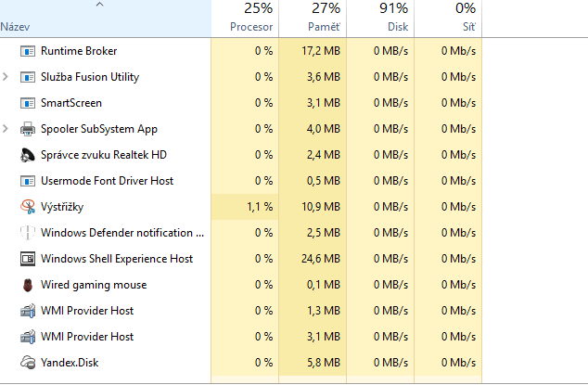Select the first WMI Provider Host process
588x385 pixels.
point(87,311)
